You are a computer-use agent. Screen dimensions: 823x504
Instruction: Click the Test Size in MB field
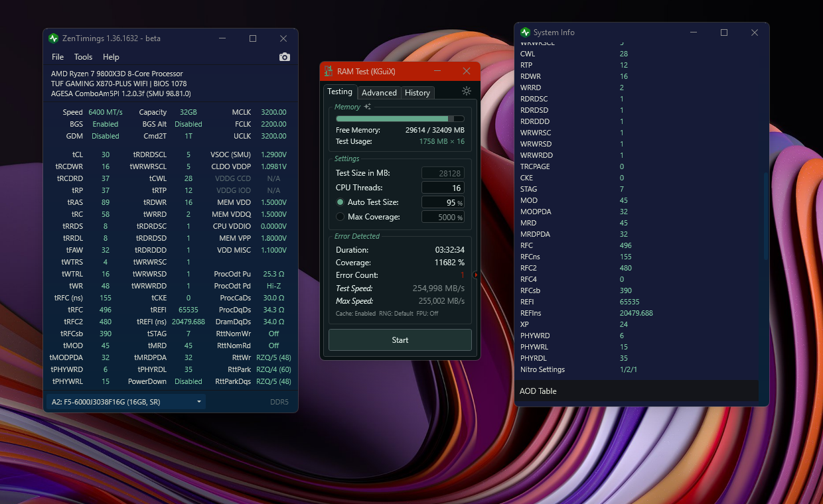click(443, 173)
